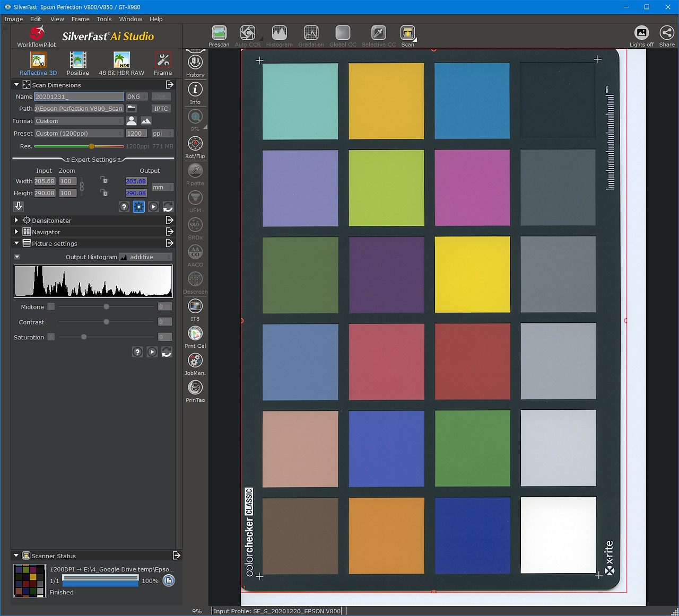Open the DNG file format dropdown
This screenshot has width=679, height=616.
137,96
